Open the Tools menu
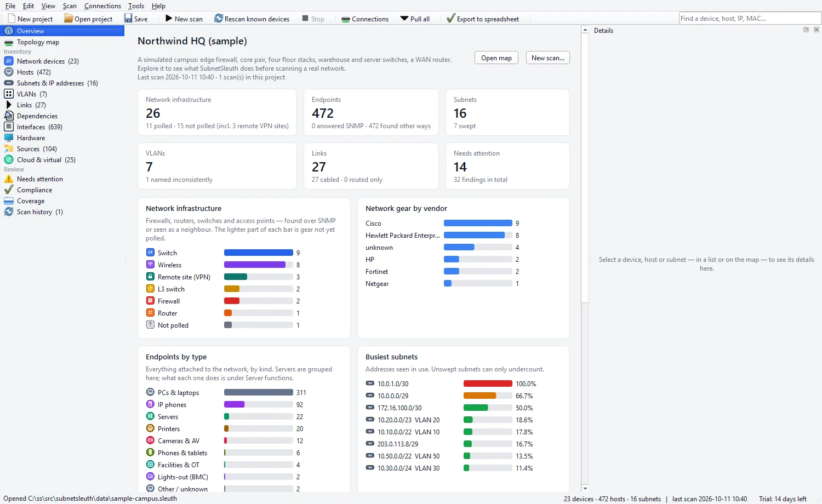 pos(136,6)
